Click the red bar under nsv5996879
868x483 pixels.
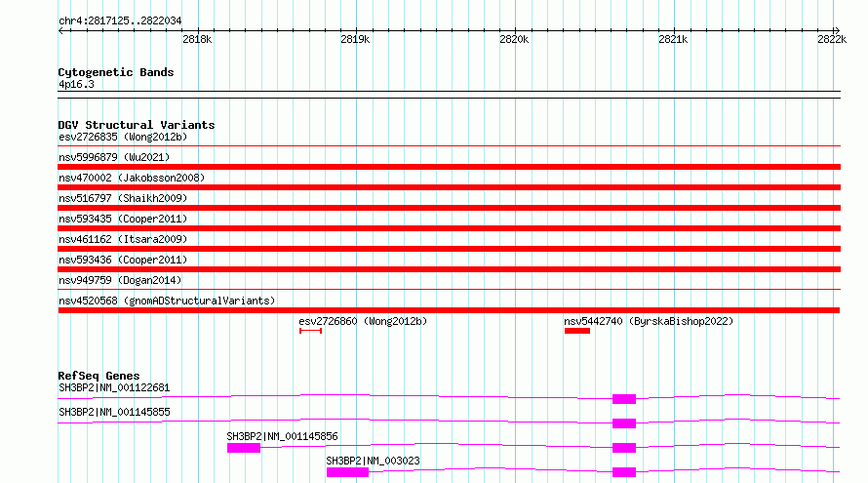[x=449, y=167]
